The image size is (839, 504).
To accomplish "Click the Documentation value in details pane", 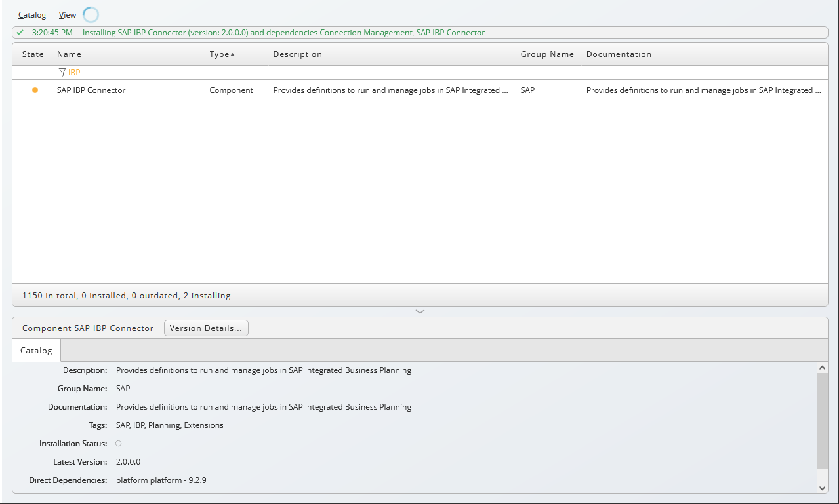I will click(264, 407).
